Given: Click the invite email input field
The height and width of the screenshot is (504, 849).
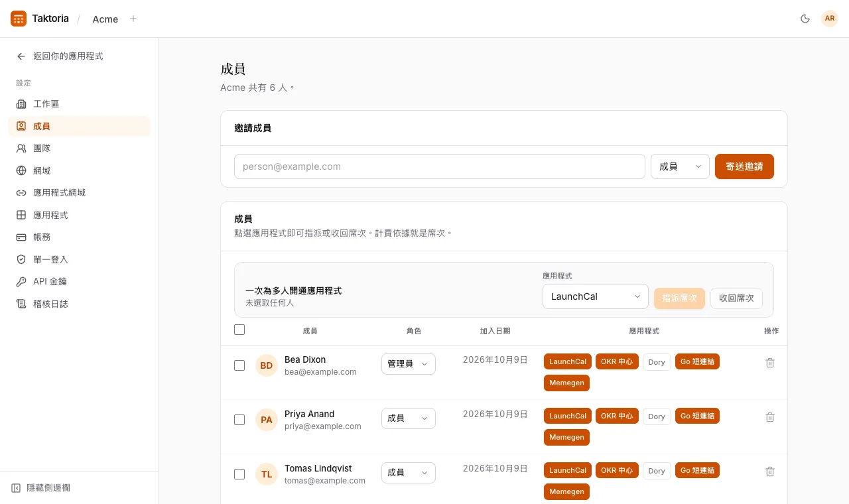Looking at the screenshot, I should pos(440,166).
